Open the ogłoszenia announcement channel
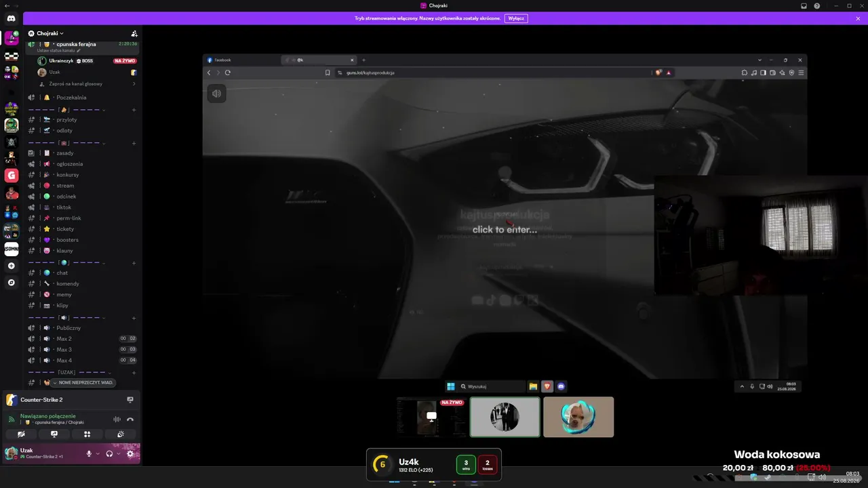Image resolution: width=868 pixels, height=488 pixels. coord(83,164)
